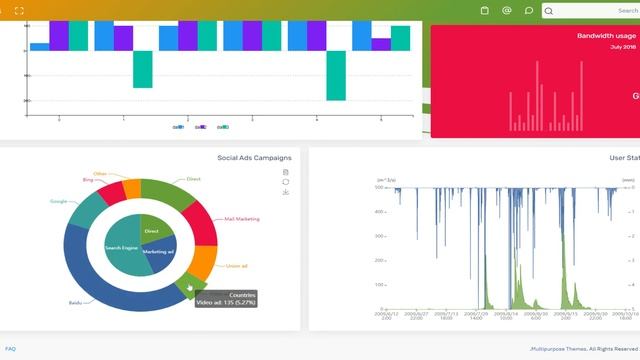This screenshot has height=360, width=640.
Task: Click save-as-image icon on Social Ads chart
Action: point(286,192)
